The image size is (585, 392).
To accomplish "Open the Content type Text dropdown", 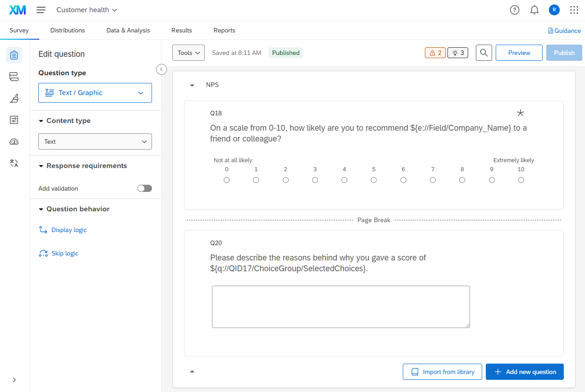I will pyautogui.click(x=95, y=141).
